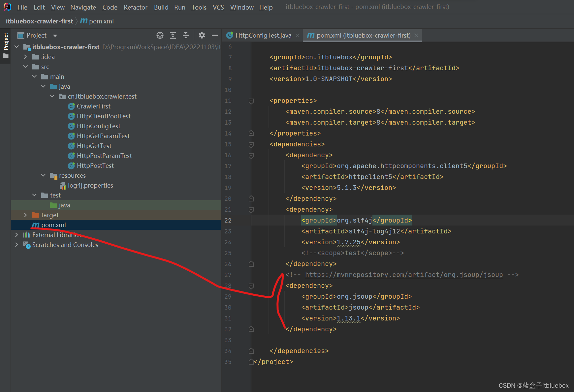Click the Expand All icon in Project panel

(173, 35)
